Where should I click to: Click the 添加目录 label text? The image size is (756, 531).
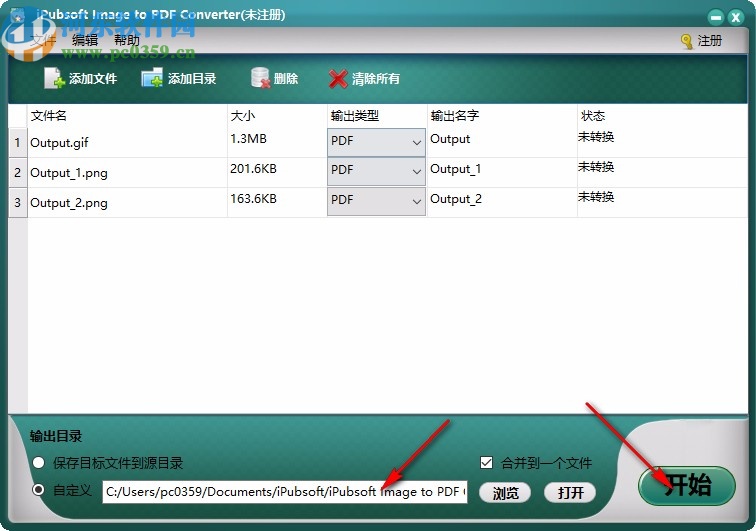(x=192, y=79)
